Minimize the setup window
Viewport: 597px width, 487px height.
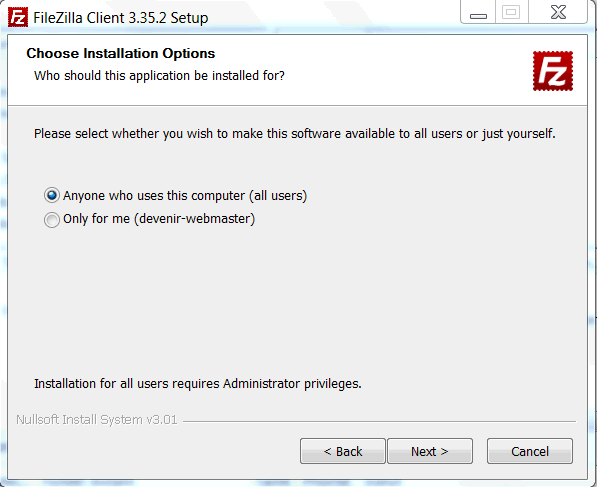478,13
